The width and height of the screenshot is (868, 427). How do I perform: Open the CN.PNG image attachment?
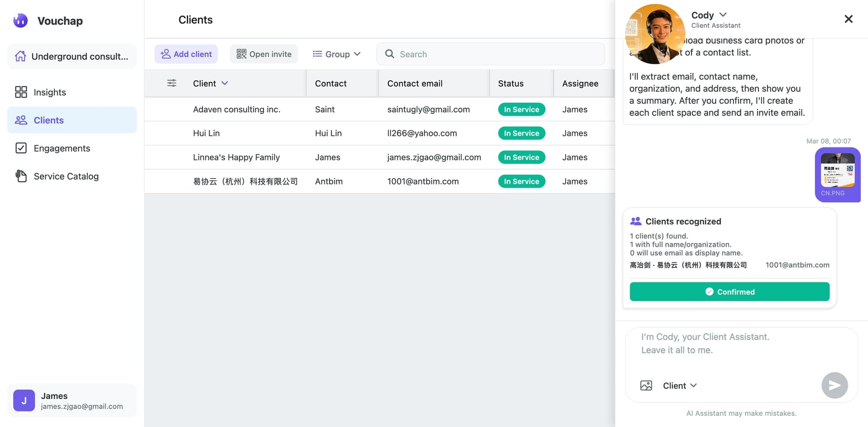(837, 174)
